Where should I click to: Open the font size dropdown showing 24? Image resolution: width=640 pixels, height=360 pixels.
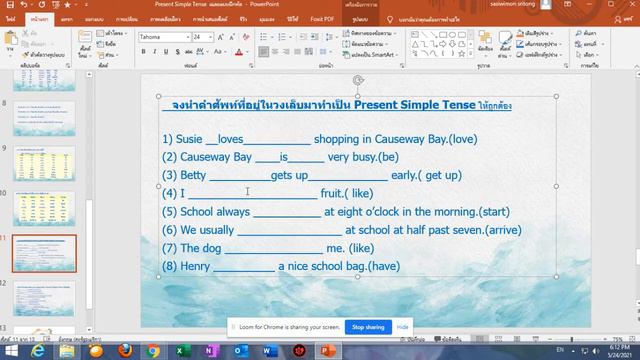point(203,37)
